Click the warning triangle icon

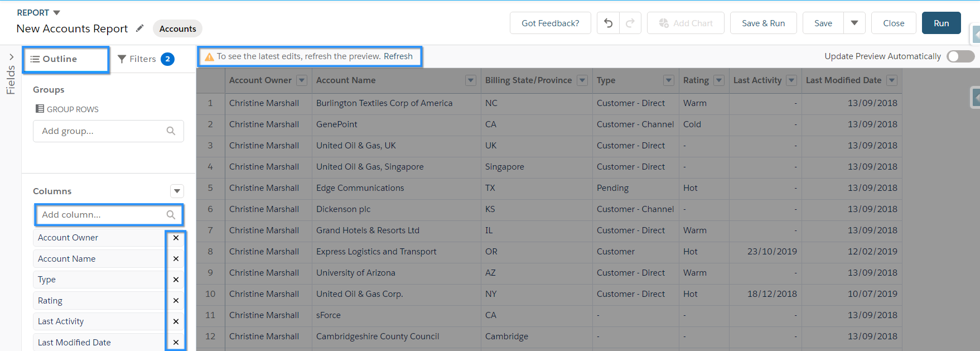(x=210, y=57)
